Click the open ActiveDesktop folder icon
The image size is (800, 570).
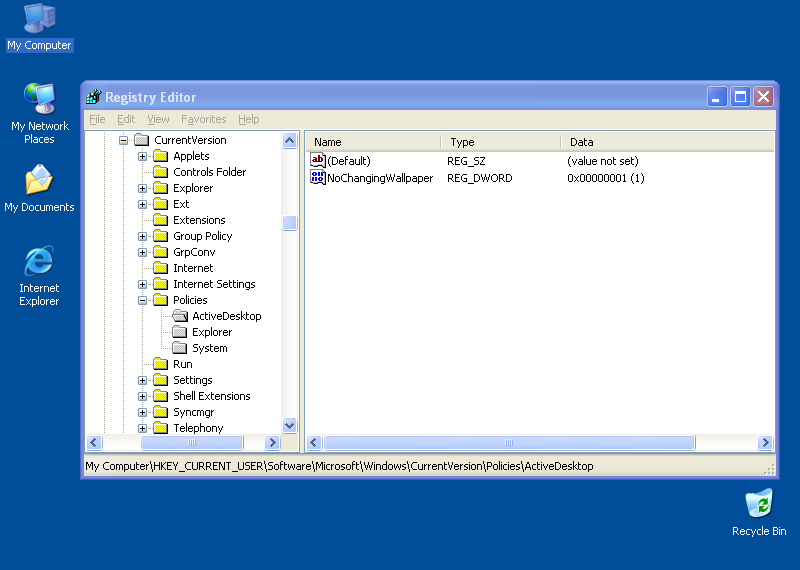coord(180,316)
